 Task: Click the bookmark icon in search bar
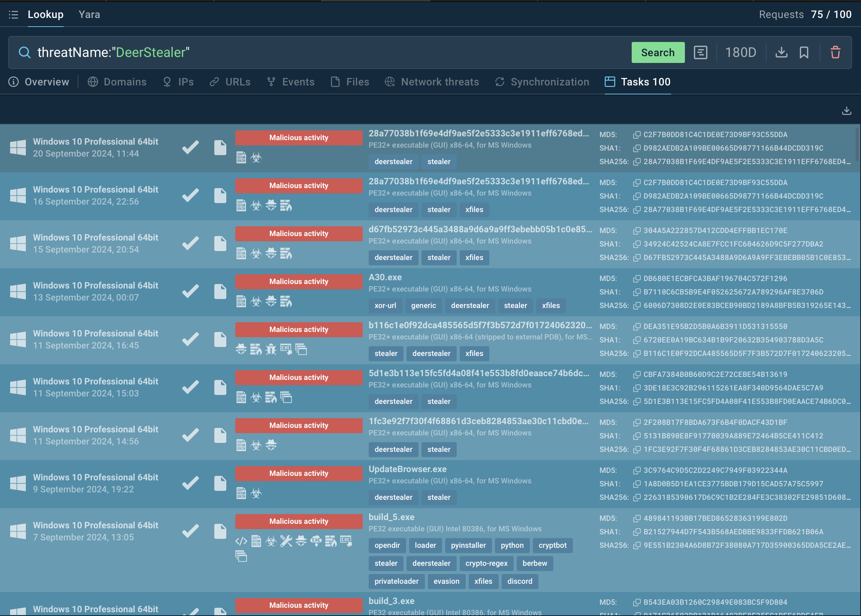[804, 52]
